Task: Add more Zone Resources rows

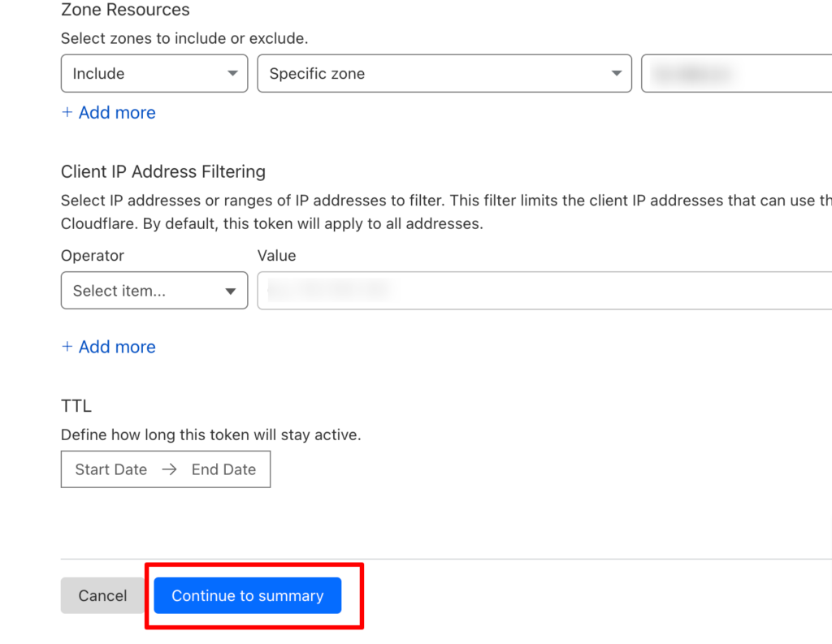Action: (x=109, y=112)
